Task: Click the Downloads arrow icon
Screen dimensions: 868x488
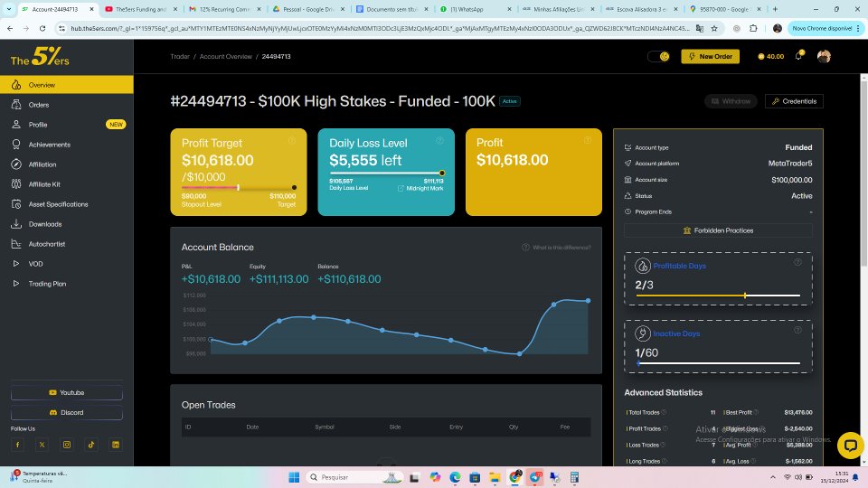Action: [16, 224]
